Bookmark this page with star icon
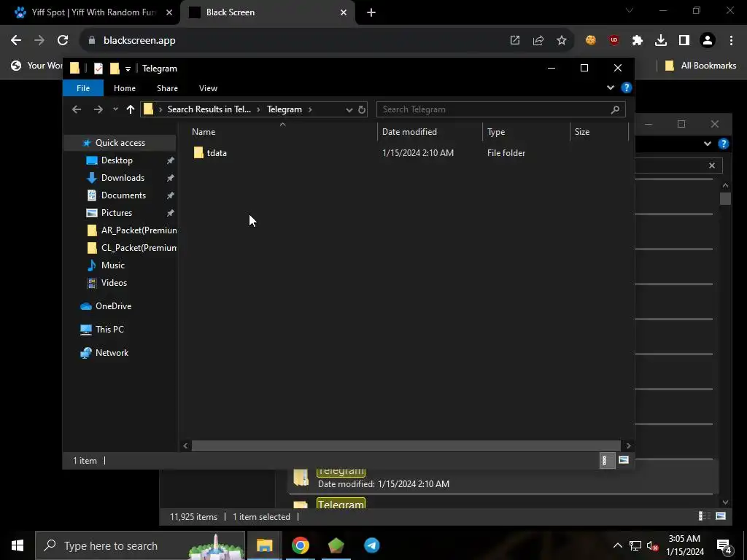747x560 pixels. pyautogui.click(x=562, y=41)
